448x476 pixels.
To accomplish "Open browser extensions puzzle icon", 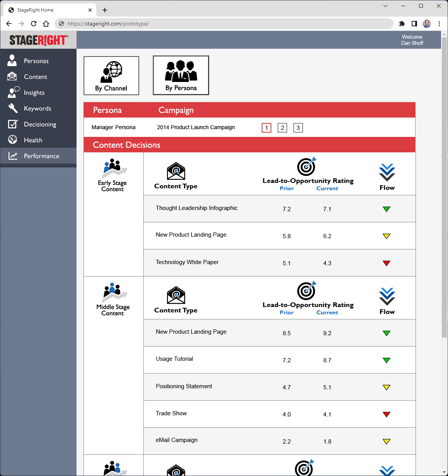I will tap(402, 24).
